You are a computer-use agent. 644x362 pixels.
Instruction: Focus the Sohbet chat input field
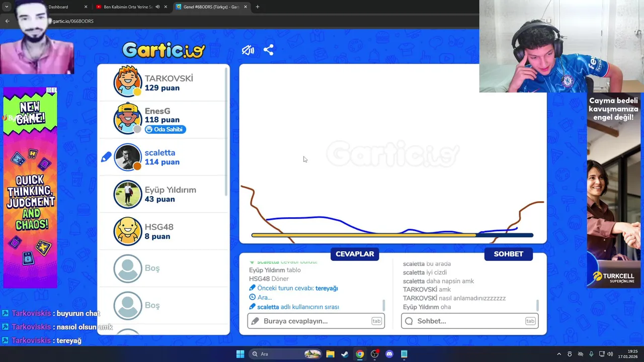coord(470,321)
